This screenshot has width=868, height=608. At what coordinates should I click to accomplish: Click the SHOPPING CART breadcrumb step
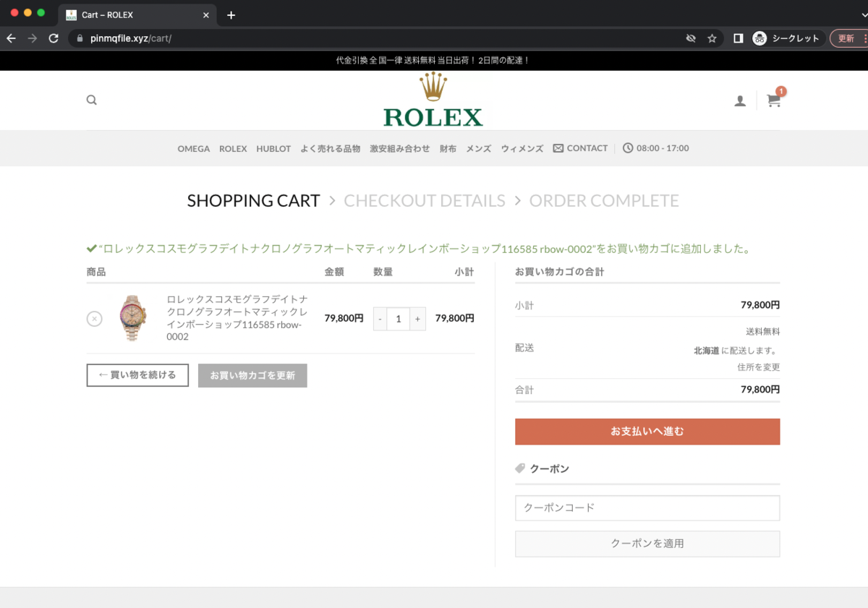coord(253,200)
